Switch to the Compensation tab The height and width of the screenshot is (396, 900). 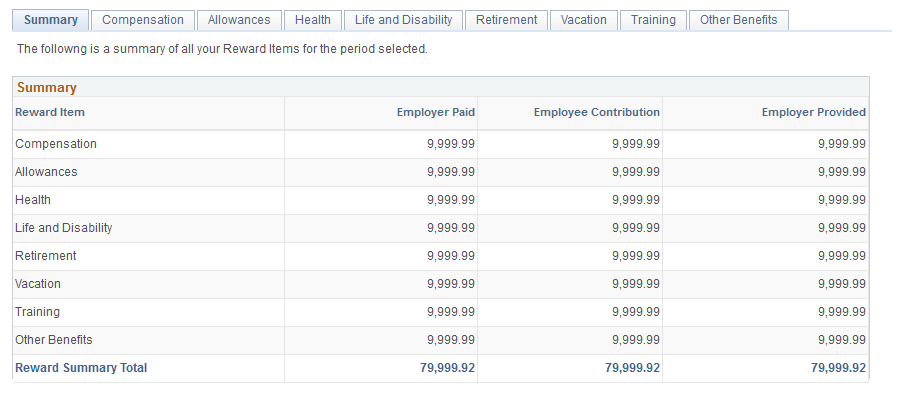point(143,20)
